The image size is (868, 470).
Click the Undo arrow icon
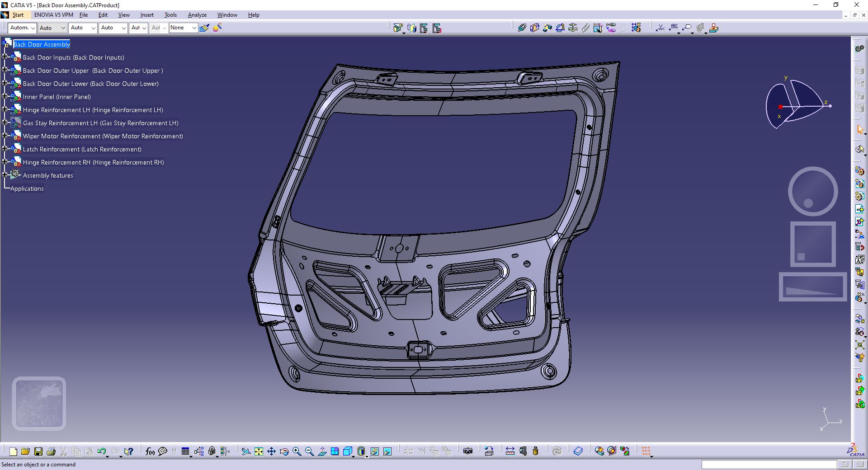click(102, 451)
